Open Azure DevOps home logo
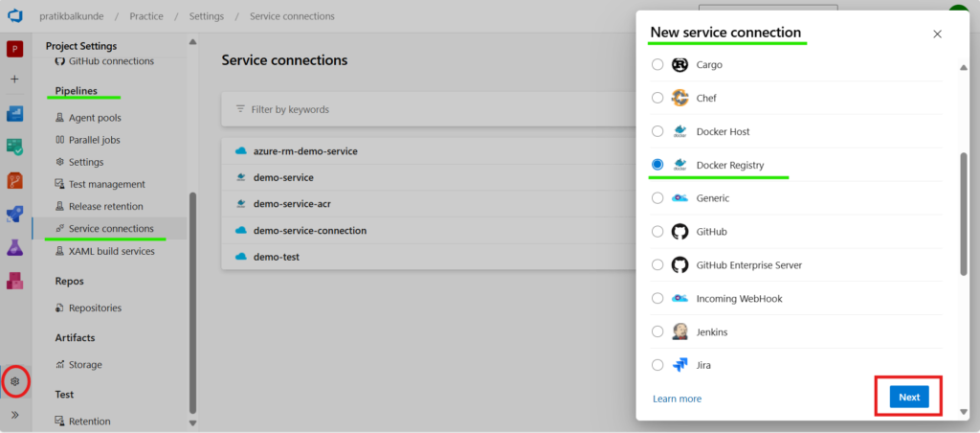The width and height of the screenshot is (980, 433). [x=15, y=16]
